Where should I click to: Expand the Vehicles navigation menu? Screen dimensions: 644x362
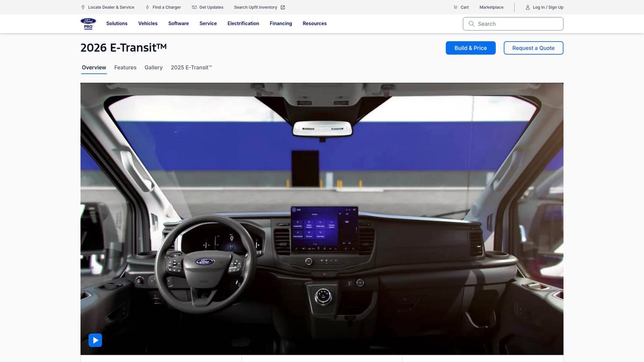tap(148, 24)
